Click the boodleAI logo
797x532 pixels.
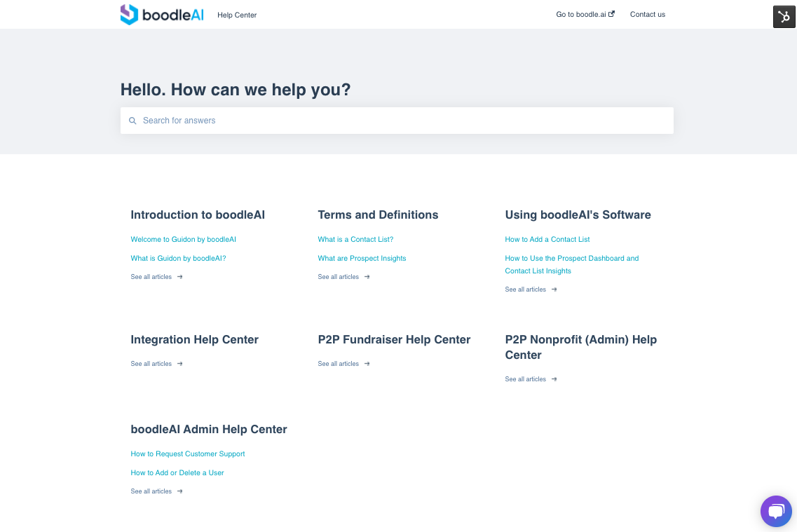point(162,14)
